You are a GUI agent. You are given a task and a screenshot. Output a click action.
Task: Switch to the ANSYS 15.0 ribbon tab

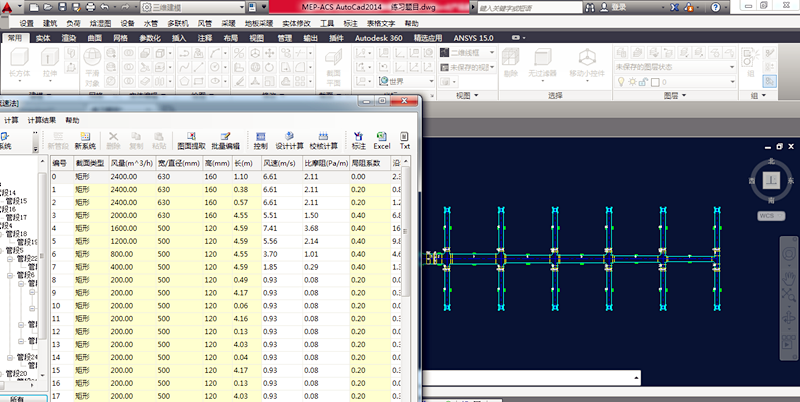point(473,38)
